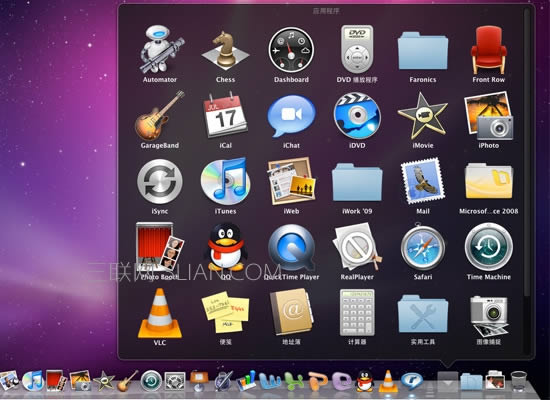
Task: Launch Microsoft Excel in the Dock
Action: (294, 381)
